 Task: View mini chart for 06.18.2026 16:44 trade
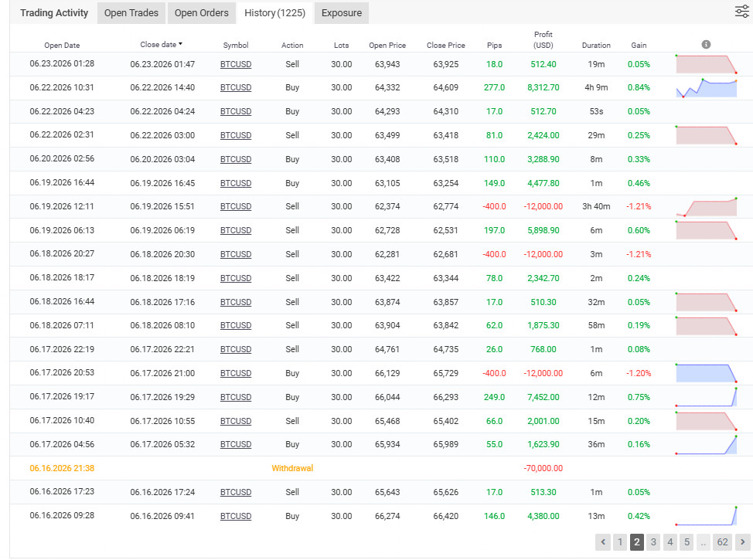point(706,302)
